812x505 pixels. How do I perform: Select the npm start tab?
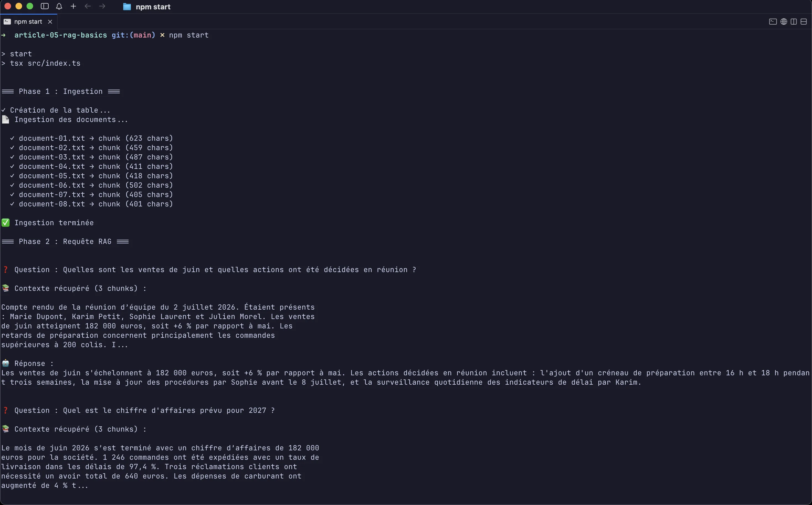click(28, 22)
